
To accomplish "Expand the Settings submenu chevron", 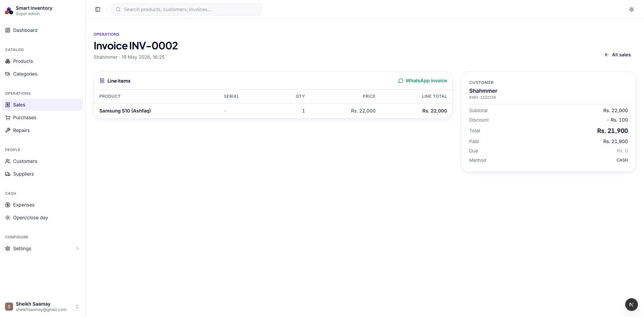I will (77, 248).
